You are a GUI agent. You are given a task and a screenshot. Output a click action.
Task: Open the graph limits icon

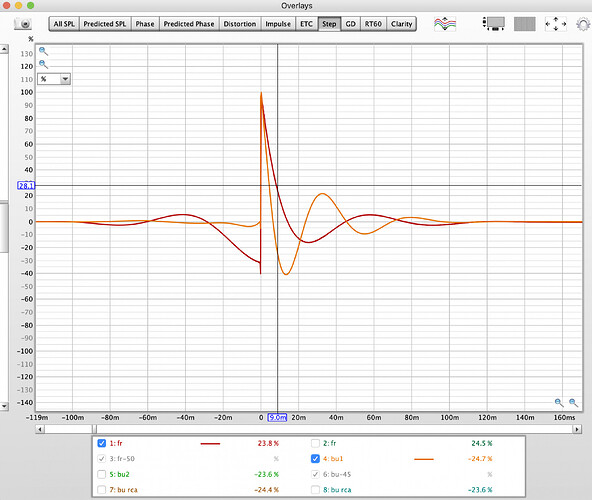point(494,24)
